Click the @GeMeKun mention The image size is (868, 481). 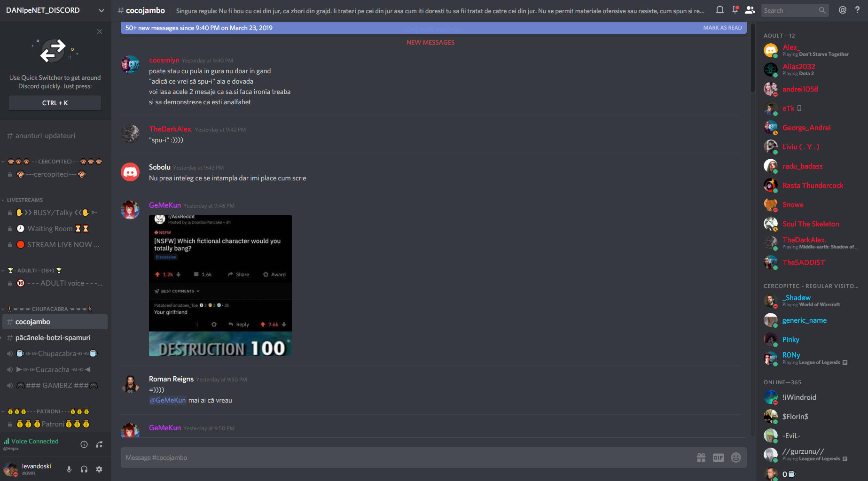point(168,400)
